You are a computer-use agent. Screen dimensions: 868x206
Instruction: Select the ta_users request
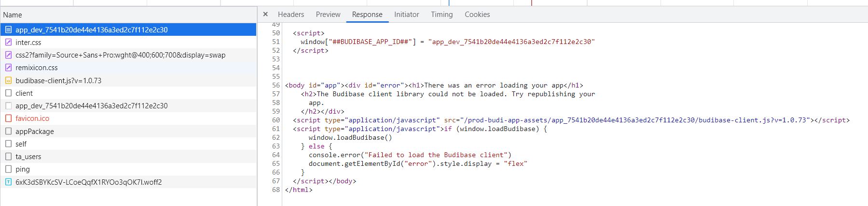tap(128, 156)
